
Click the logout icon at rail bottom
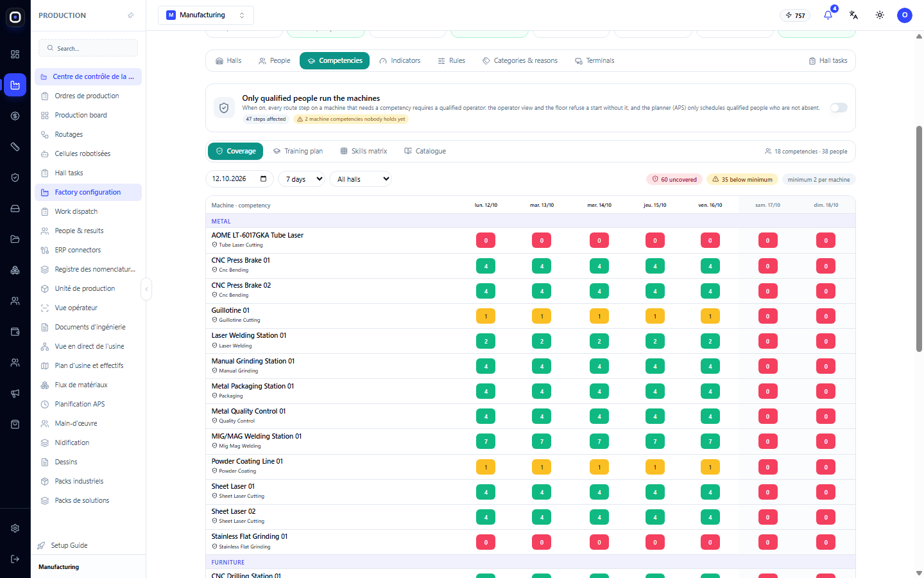coord(15,559)
